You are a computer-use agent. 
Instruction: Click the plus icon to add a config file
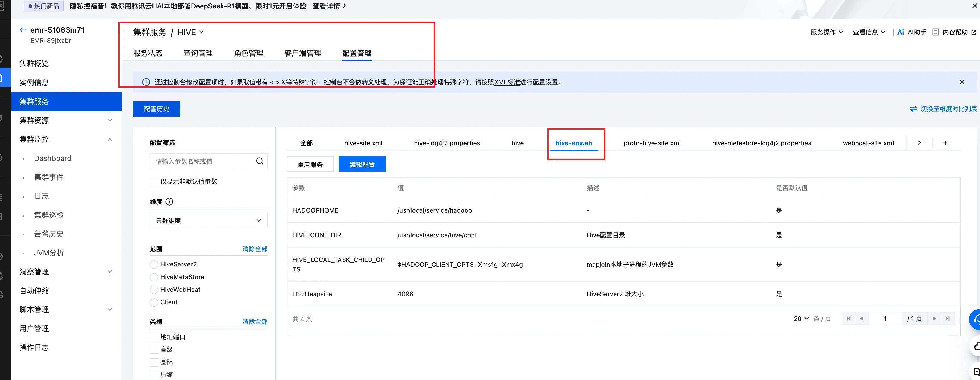pyautogui.click(x=945, y=143)
